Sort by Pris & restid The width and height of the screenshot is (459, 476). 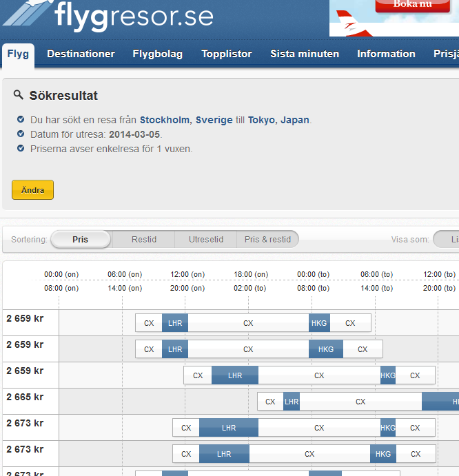click(267, 240)
